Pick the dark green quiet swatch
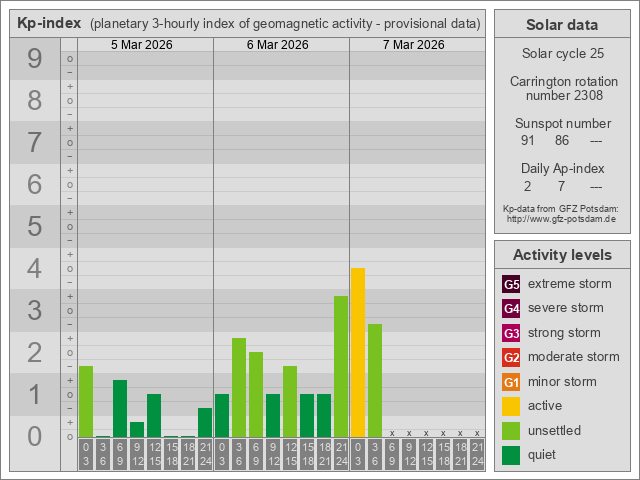Viewport: 640px width, 480px height. coord(511,455)
